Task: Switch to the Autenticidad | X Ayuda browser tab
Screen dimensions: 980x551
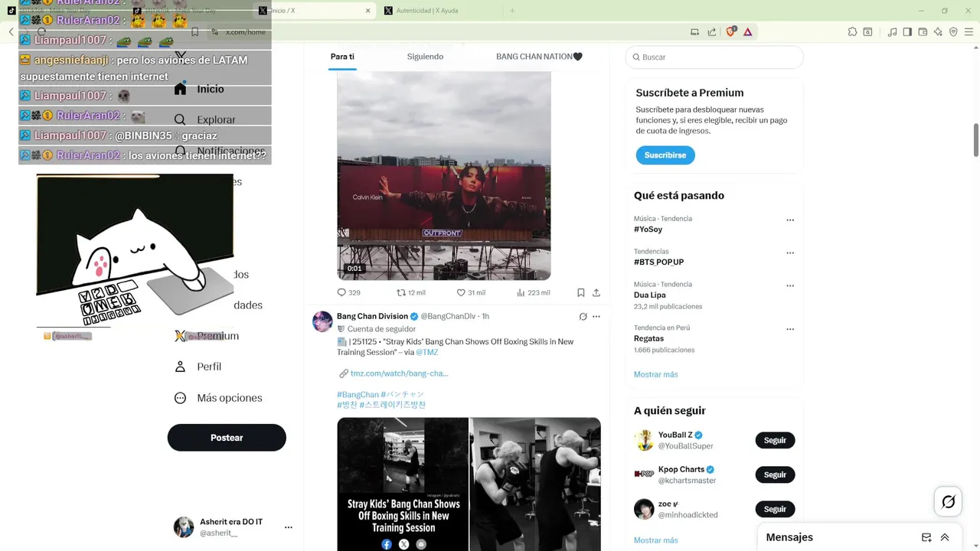Action: (x=439, y=11)
